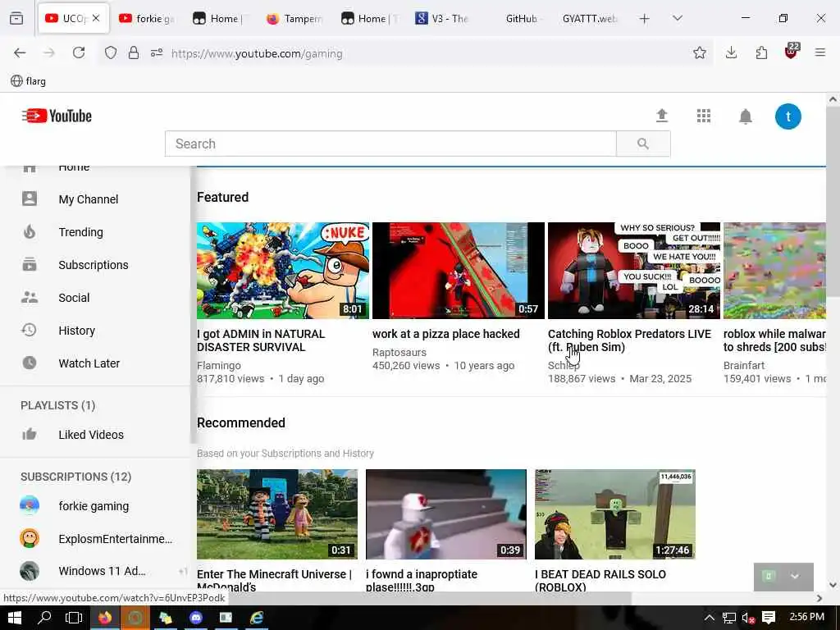Click the browser address bar URL
Viewport: 840px width, 630px height.
coord(257,53)
